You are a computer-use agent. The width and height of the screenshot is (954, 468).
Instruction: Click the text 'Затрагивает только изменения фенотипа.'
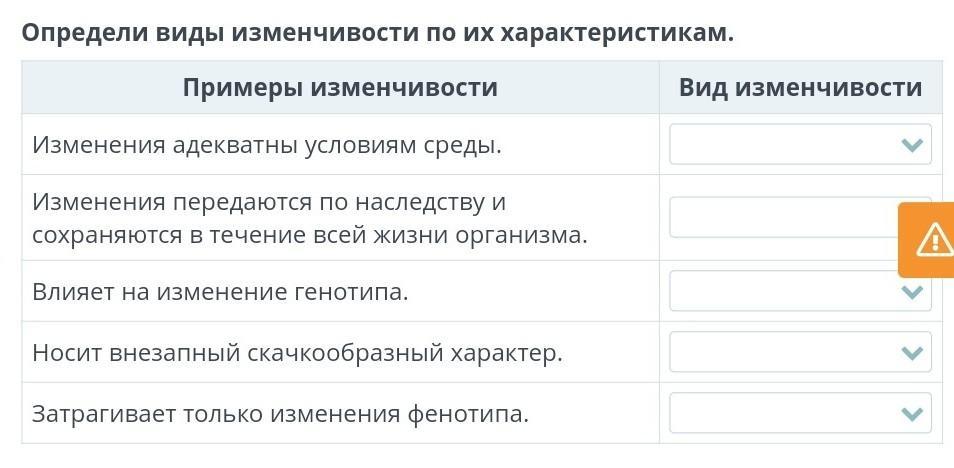pyautogui.click(x=280, y=413)
